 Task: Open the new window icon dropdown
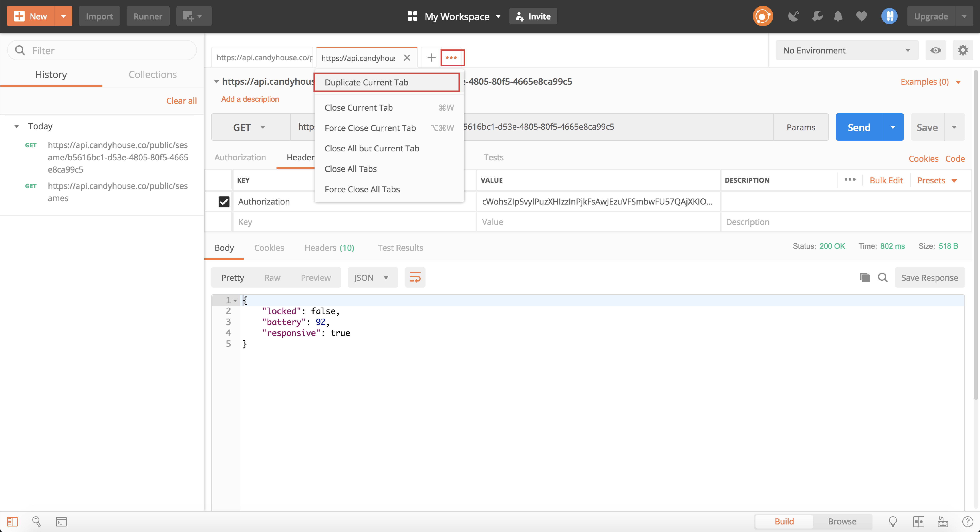click(194, 16)
